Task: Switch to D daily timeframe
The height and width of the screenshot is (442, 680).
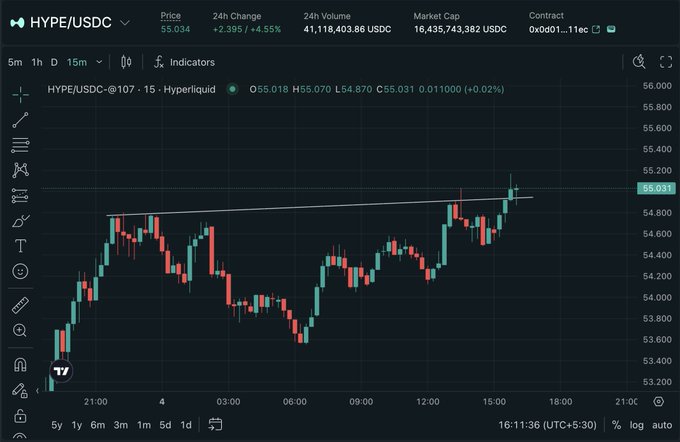Action: [x=54, y=62]
